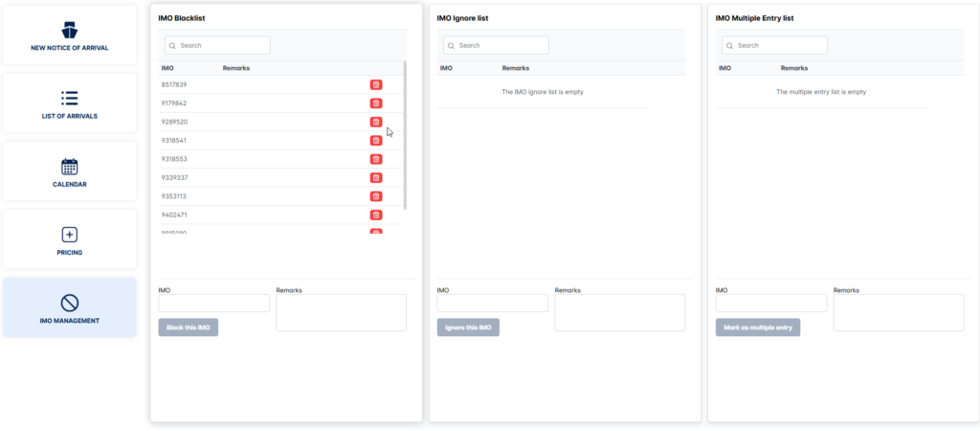The width and height of the screenshot is (980, 431).
Task: Click Mark as multiple entry button
Action: 758,328
